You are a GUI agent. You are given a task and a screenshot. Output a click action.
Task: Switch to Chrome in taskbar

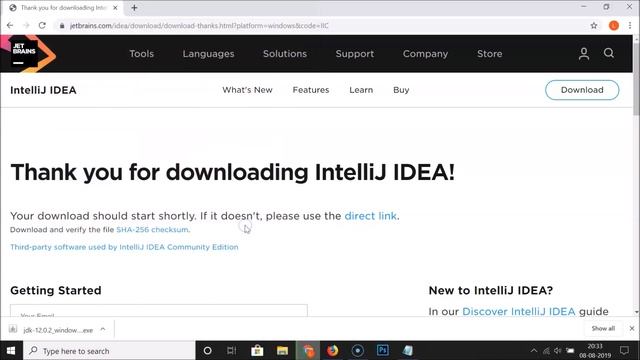point(308,351)
